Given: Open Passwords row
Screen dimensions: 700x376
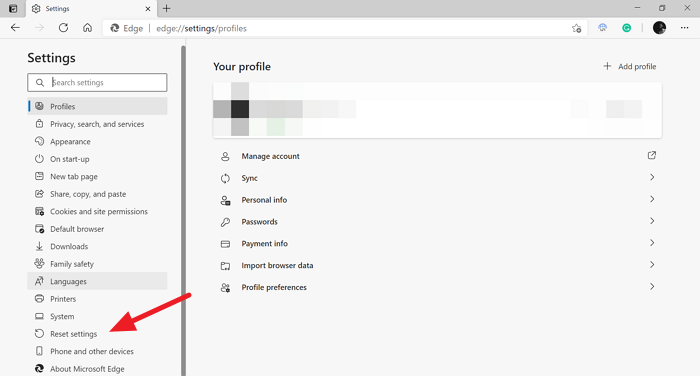Looking at the screenshot, I should pos(438,221).
